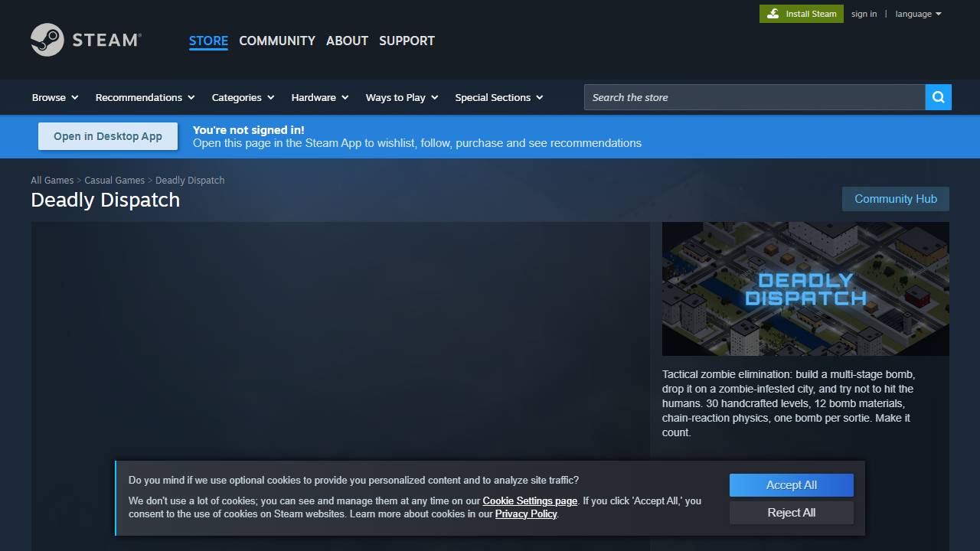Click the sign in link
Viewport: 980px width, 551px height.
[864, 14]
